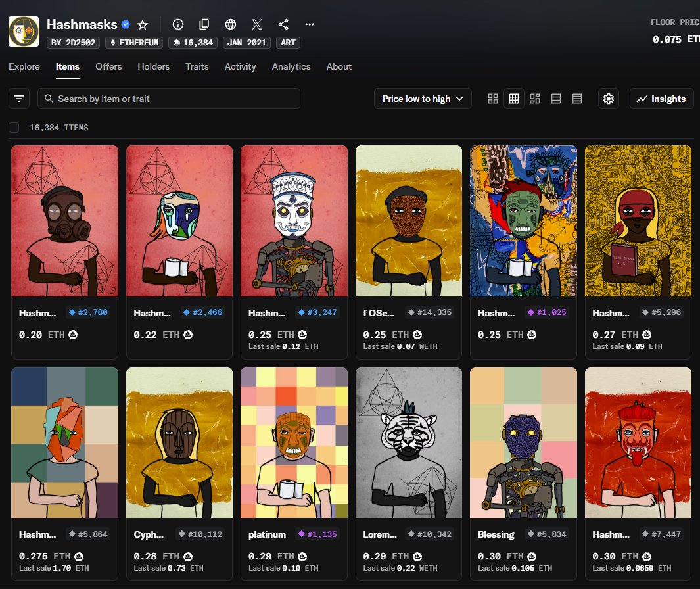Click the Last sale 0.0659 ETH text

point(632,568)
